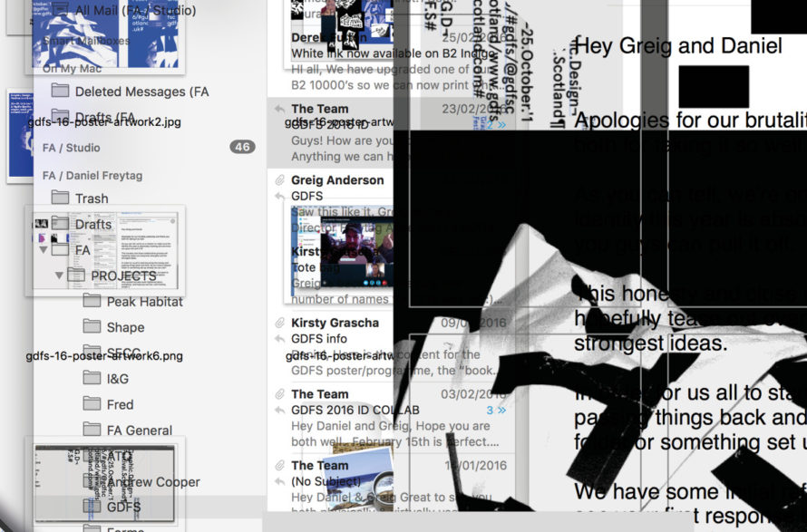The height and width of the screenshot is (532, 807).
Task: Select the file gdfs-16-poster-artwork6.png
Action: (x=104, y=356)
